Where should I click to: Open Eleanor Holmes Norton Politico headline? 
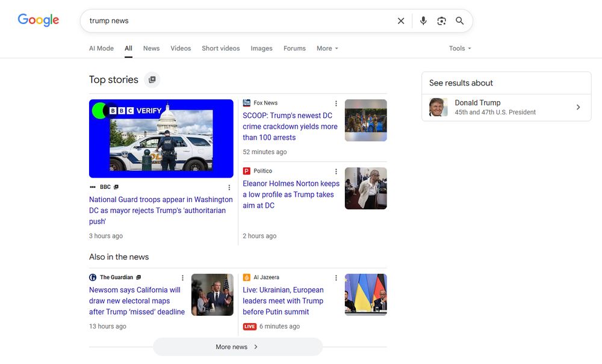pyautogui.click(x=291, y=194)
